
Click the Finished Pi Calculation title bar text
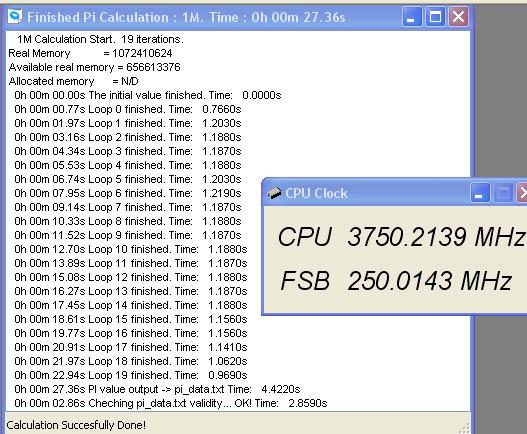[x=186, y=17]
